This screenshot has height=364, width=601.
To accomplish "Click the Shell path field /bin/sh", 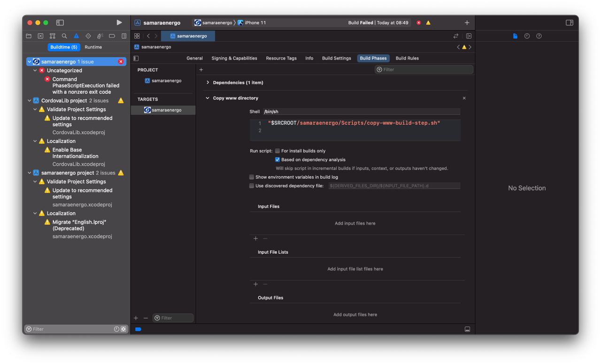I will click(x=361, y=112).
